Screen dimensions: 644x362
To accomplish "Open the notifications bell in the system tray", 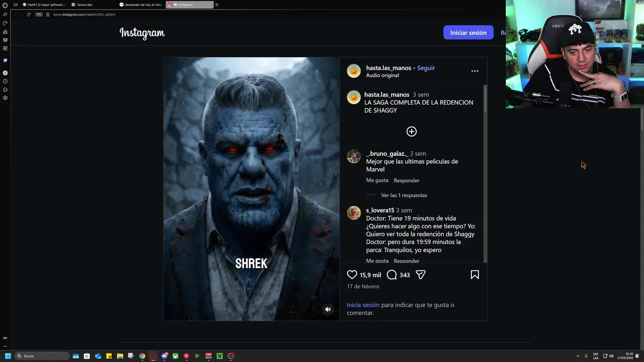I will click(638, 356).
